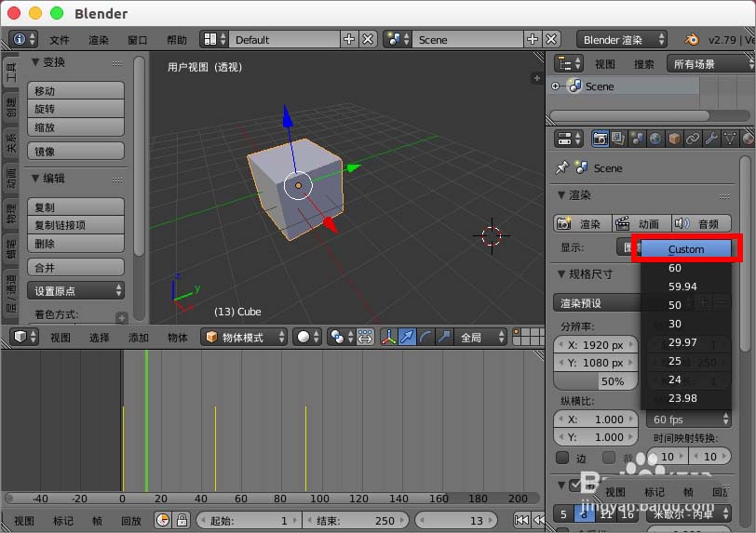Adjust the 50% resolution scale slider

[596, 381]
